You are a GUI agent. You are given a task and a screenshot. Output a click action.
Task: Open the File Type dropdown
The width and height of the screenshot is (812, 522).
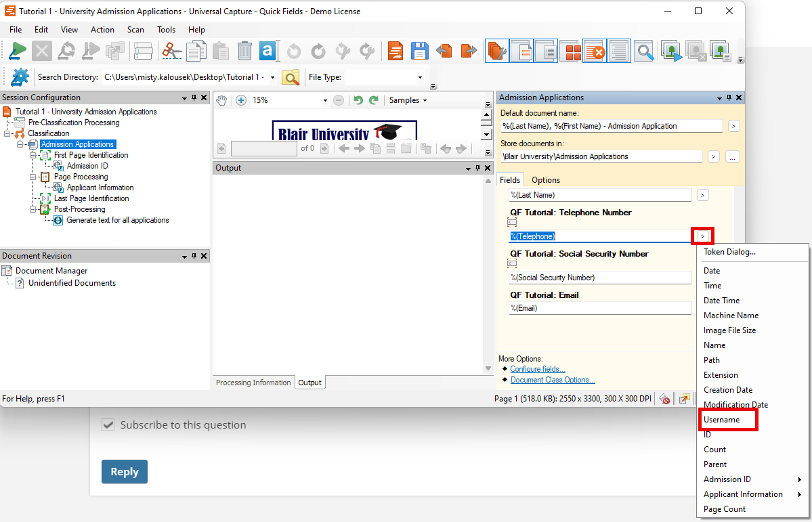[x=420, y=77]
